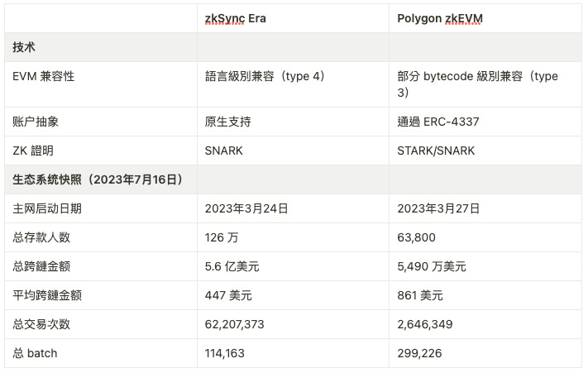The width and height of the screenshot is (588, 373).
Task: Select the 62,207,373 cell
Action: click(293, 324)
